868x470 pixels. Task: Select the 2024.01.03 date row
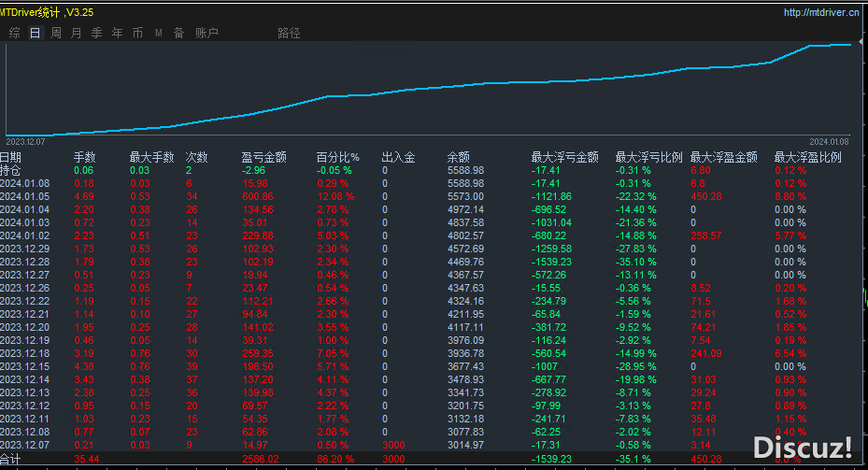pyautogui.click(x=25, y=222)
